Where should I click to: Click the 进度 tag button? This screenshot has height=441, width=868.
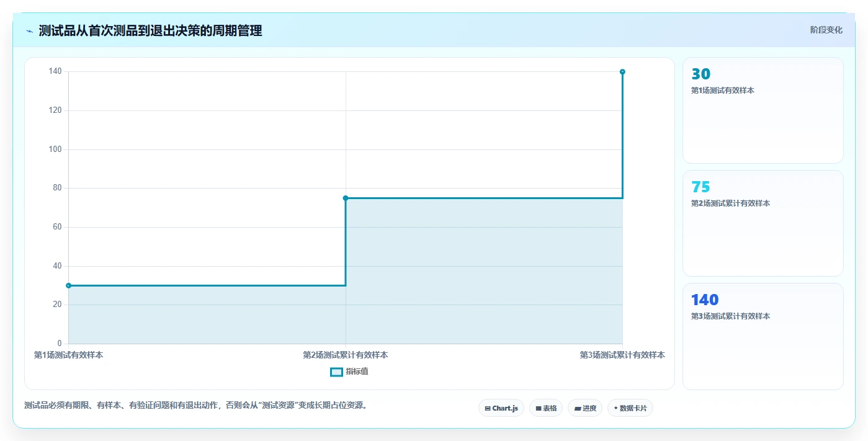coord(585,408)
